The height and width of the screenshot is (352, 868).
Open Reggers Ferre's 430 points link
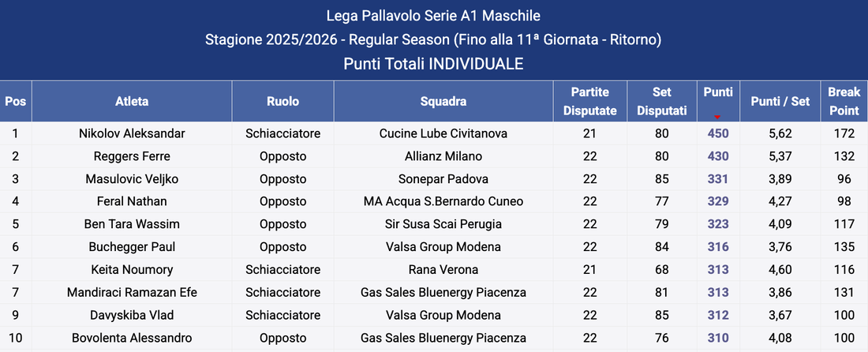point(718,156)
